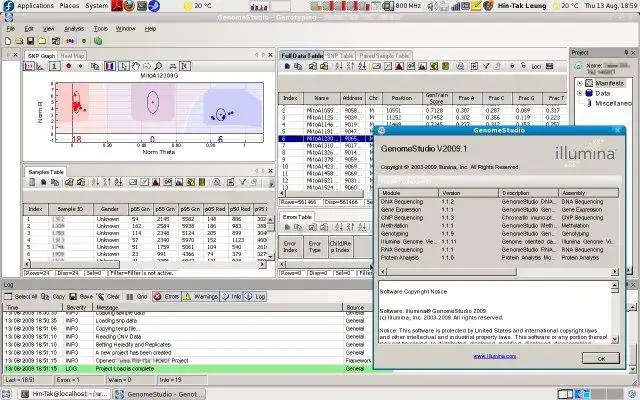Sort by the GenTrain Score column header
This screenshot has height=400, width=640.
click(436, 98)
